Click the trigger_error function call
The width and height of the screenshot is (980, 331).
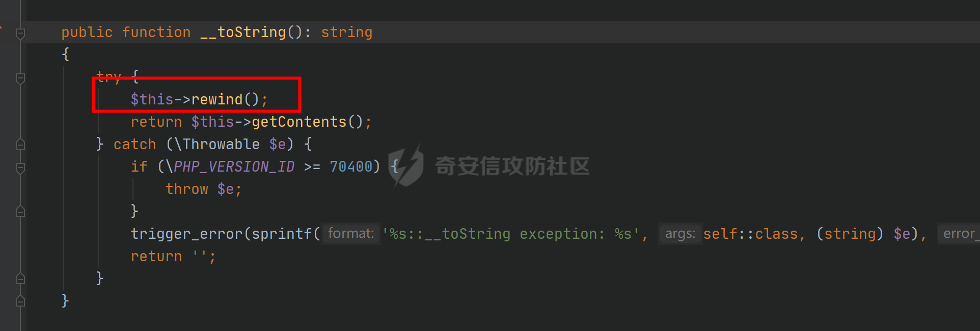186,234
